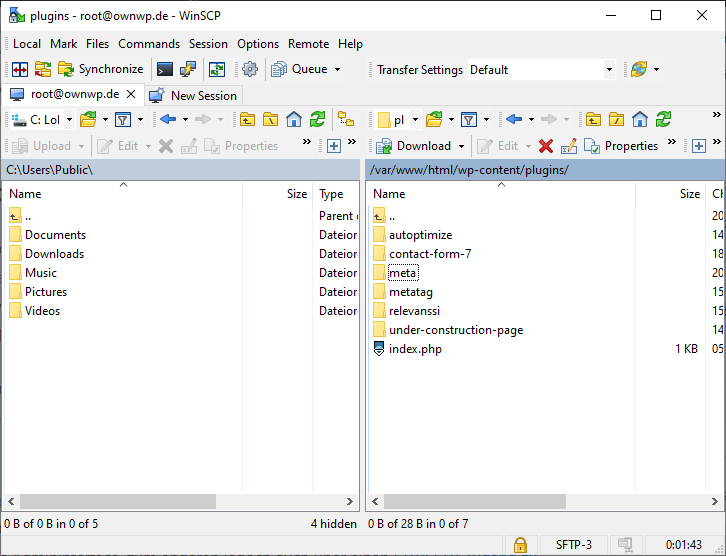The height and width of the screenshot is (556, 726).
Task: Open the Files menu
Action: pos(97,44)
